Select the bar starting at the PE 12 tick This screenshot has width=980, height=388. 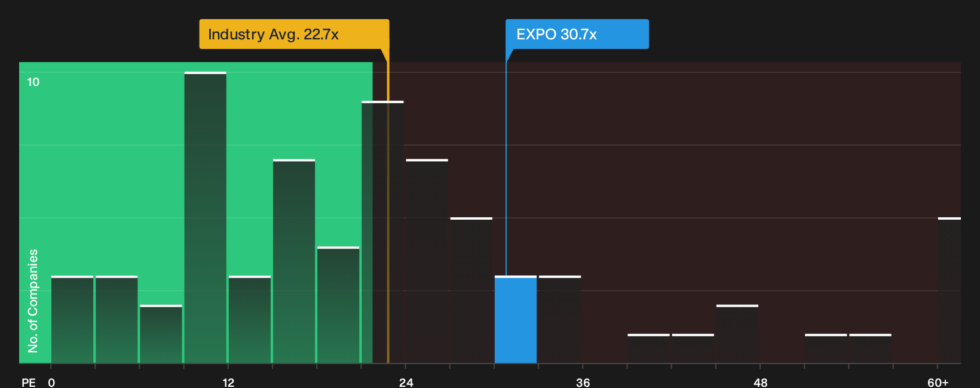click(x=250, y=319)
